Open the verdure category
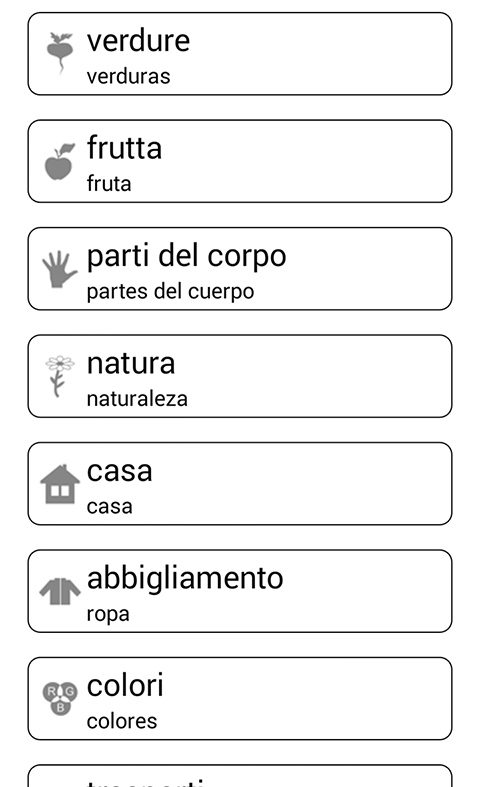 pos(240,54)
